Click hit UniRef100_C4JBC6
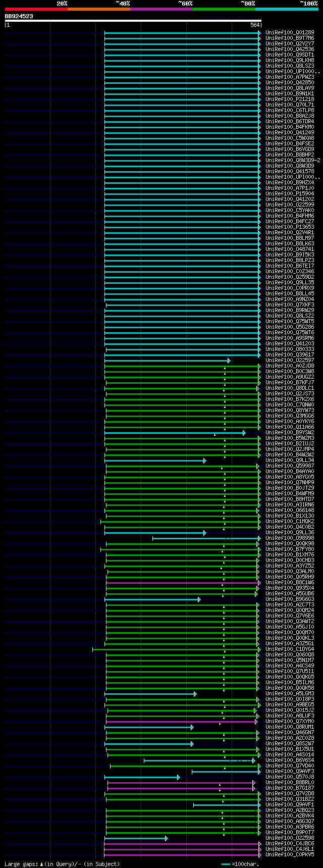Image resolution: width=323 pixels, height=868 pixels. coord(290,844)
